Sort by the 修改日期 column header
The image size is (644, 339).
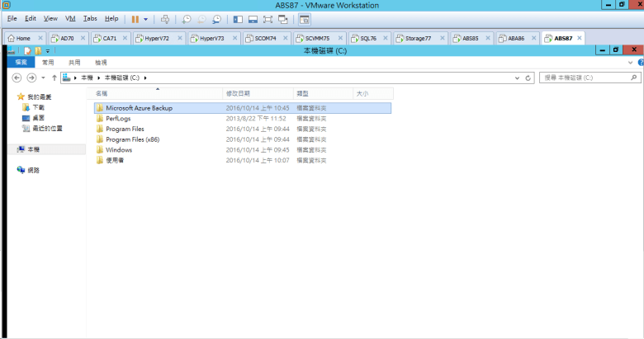[x=239, y=94]
